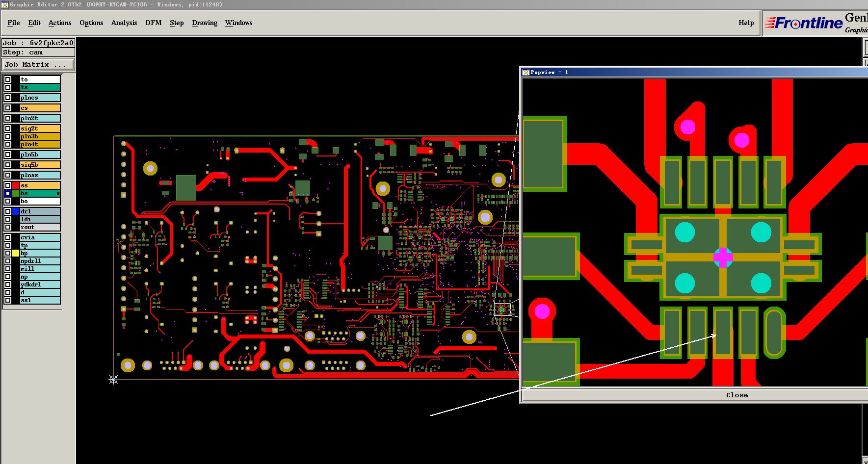Open the Edit menu
This screenshot has width=868, height=464.
point(34,23)
